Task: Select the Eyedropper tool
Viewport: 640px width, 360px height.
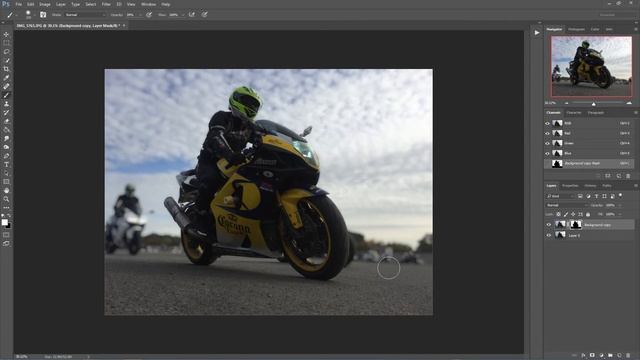Action: tap(6, 78)
